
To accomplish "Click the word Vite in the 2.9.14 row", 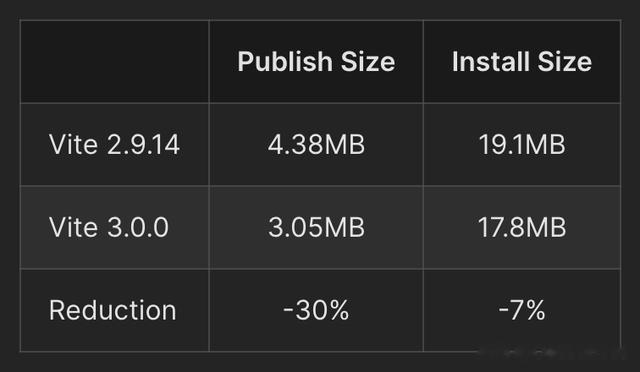I will click(x=73, y=145).
